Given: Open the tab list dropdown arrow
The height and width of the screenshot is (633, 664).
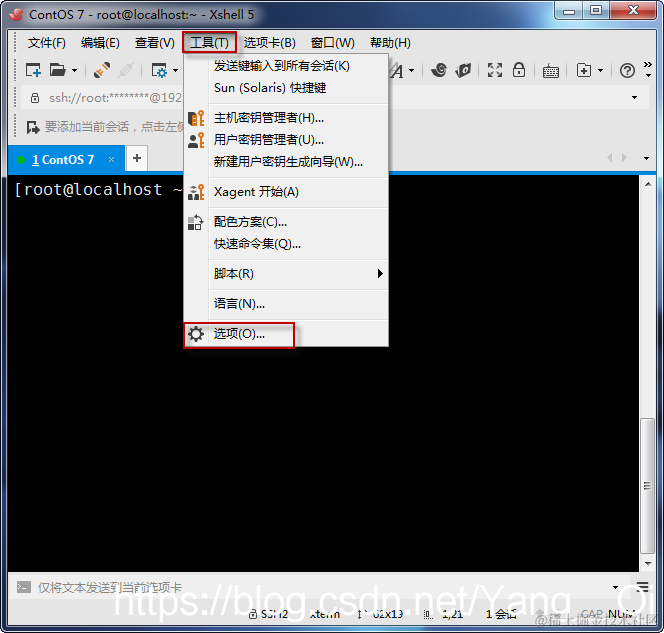Looking at the screenshot, I should tap(646, 158).
